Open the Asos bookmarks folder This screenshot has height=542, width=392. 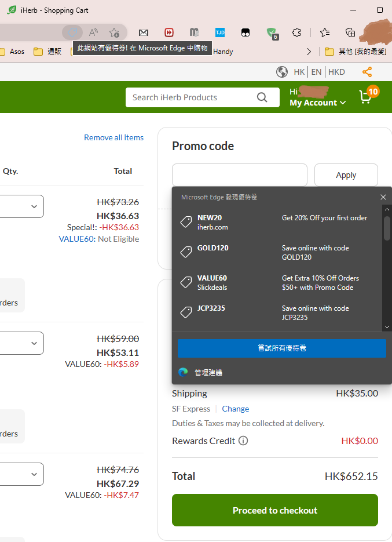point(12,52)
